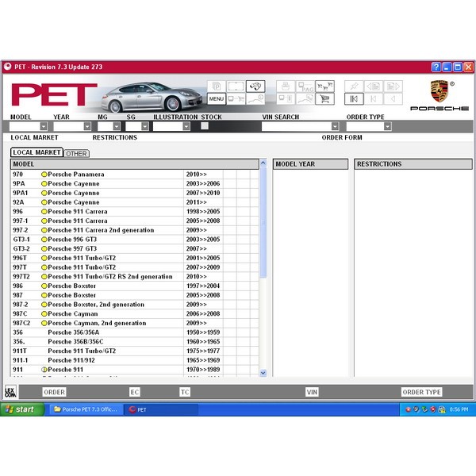The height and width of the screenshot is (476, 476).
Task: Click the LEXCOM logo icon
Action: click(10, 392)
